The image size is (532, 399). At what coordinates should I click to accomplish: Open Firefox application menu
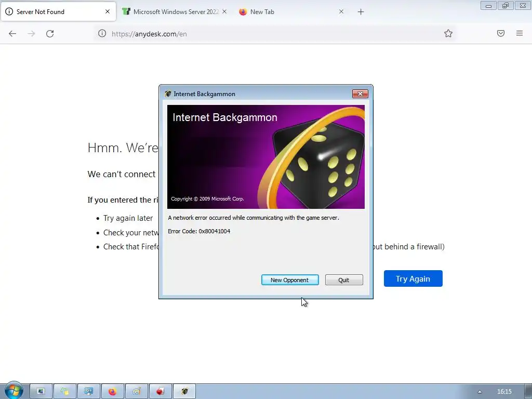click(x=520, y=33)
